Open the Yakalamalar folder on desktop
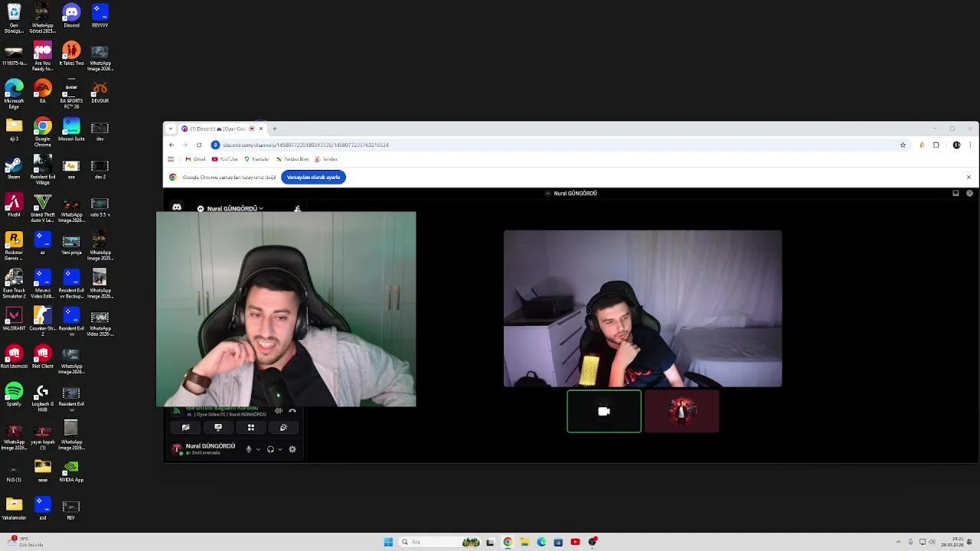The height and width of the screenshot is (551, 980). coord(14,509)
